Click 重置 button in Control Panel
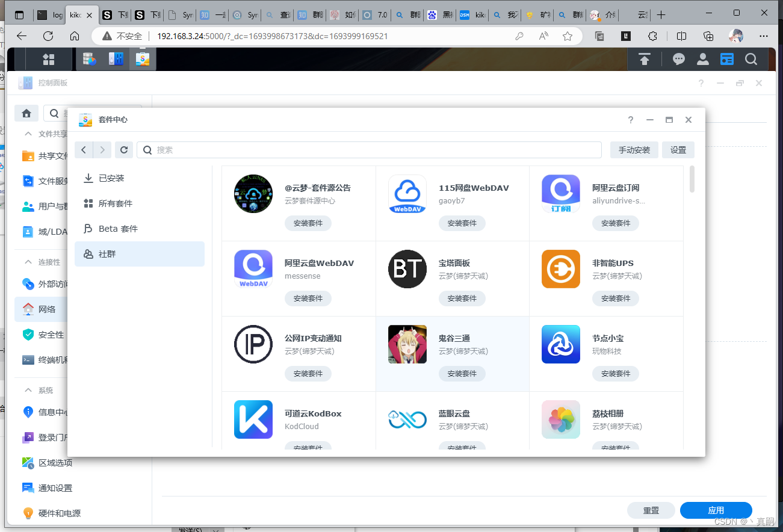 point(651,510)
